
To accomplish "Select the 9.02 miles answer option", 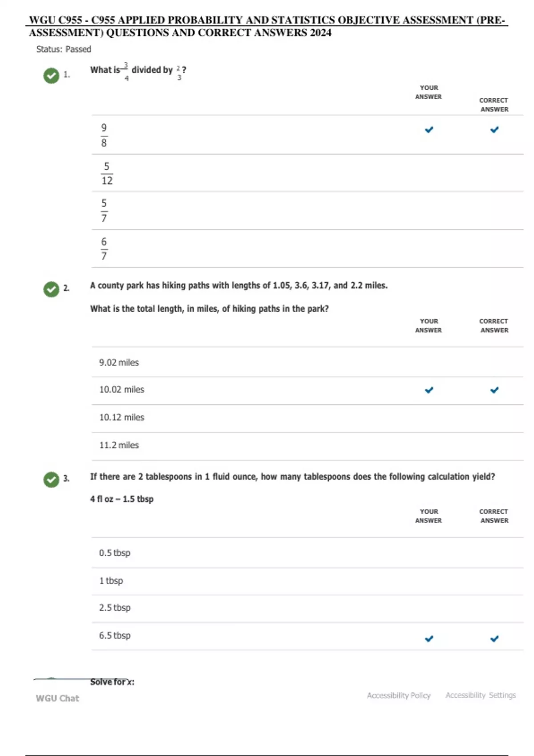I will pos(119,362).
